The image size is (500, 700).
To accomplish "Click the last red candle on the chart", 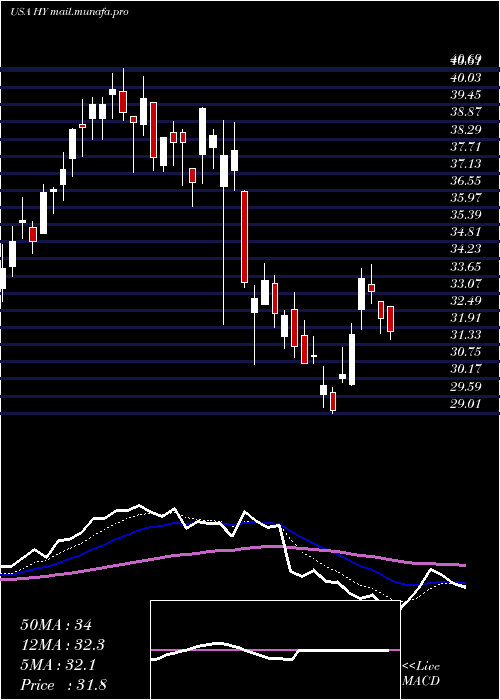I will click(x=391, y=319).
